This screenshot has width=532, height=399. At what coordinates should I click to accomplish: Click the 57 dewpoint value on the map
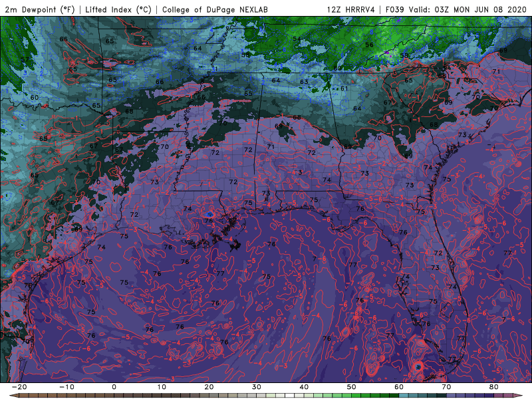point(25,59)
